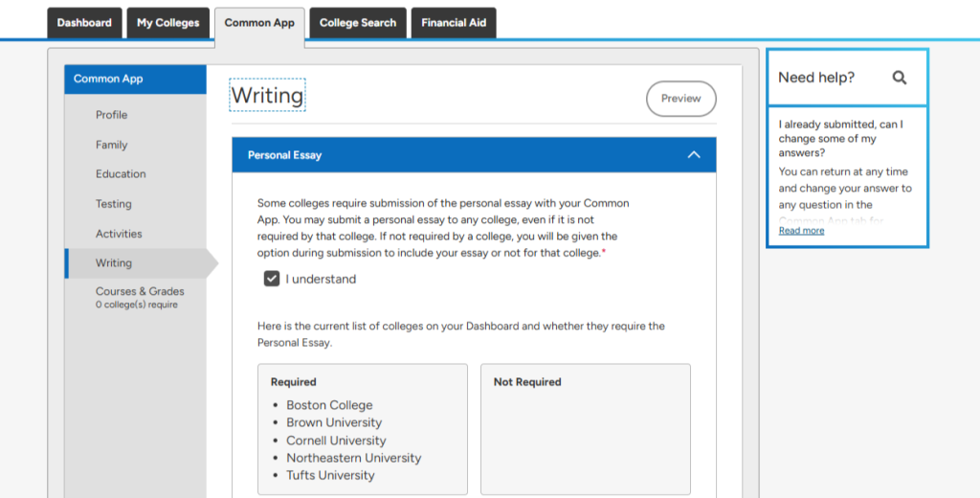Click the Personal Essay header bar title
The width and height of the screenshot is (980, 498).
(284, 155)
